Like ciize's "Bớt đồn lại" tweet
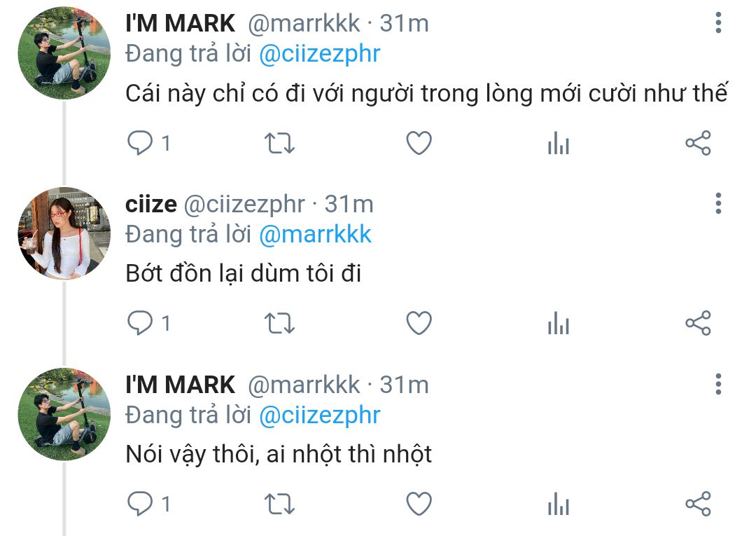The image size is (756, 536). (419, 323)
